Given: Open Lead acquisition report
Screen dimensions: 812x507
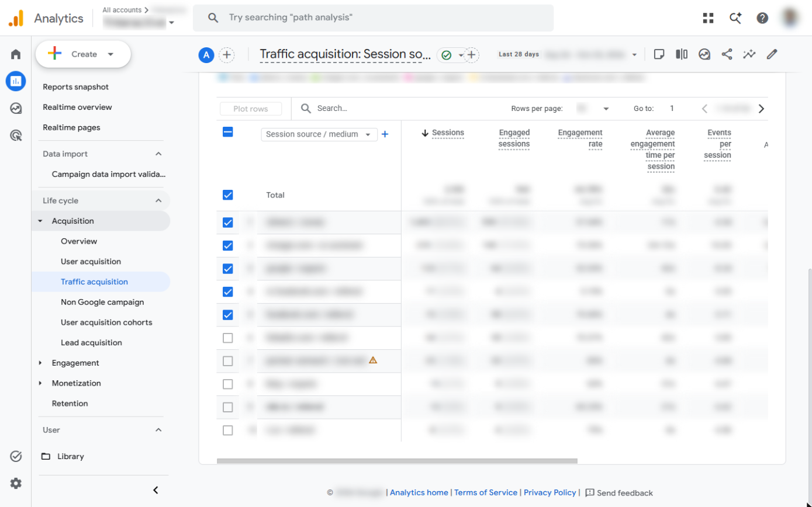Looking at the screenshot, I should click(x=91, y=343).
